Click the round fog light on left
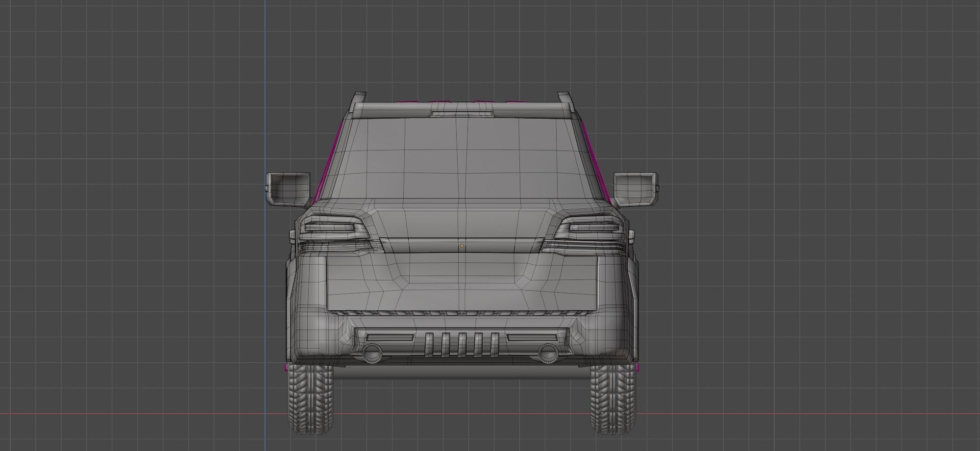980x451 pixels. coord(372,353)
